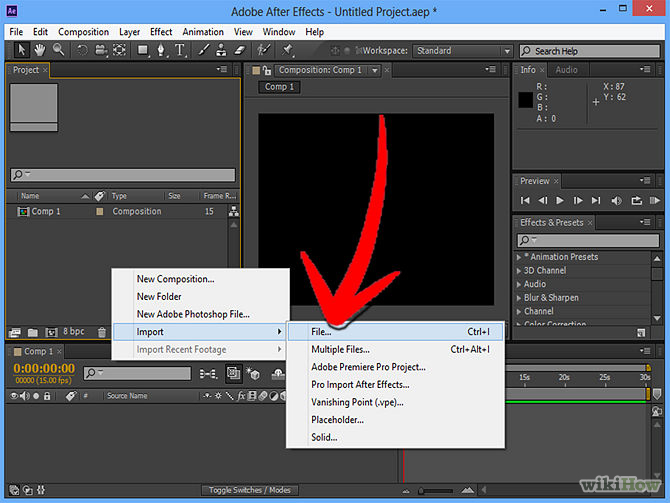Screen dimensions: 670x503
Task: Select the Zoom magnifier tool
Action: [x=59, y=50]
